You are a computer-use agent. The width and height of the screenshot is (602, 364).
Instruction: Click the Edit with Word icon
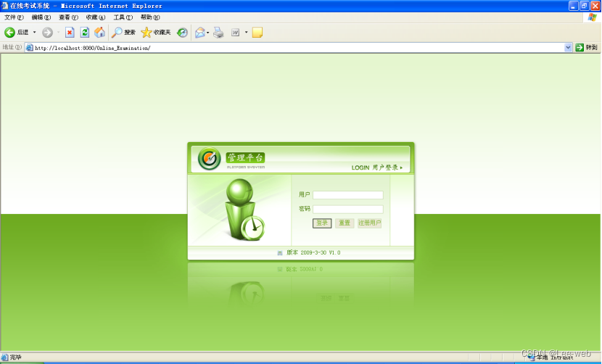(x=235, y=33)
